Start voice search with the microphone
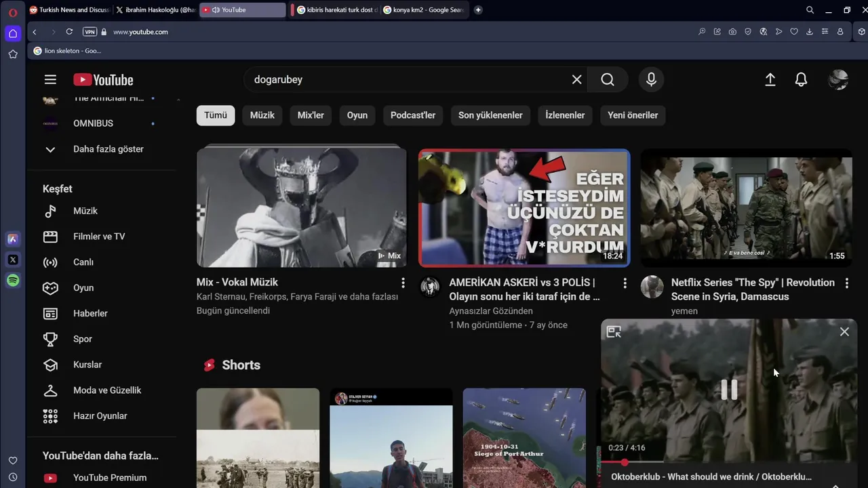The width and height of the screenshot is (868, 488). [651, 79]
